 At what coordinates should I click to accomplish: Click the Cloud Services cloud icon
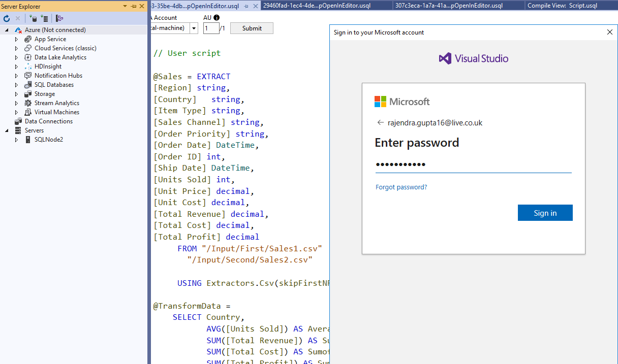click(x=28, y=48)
